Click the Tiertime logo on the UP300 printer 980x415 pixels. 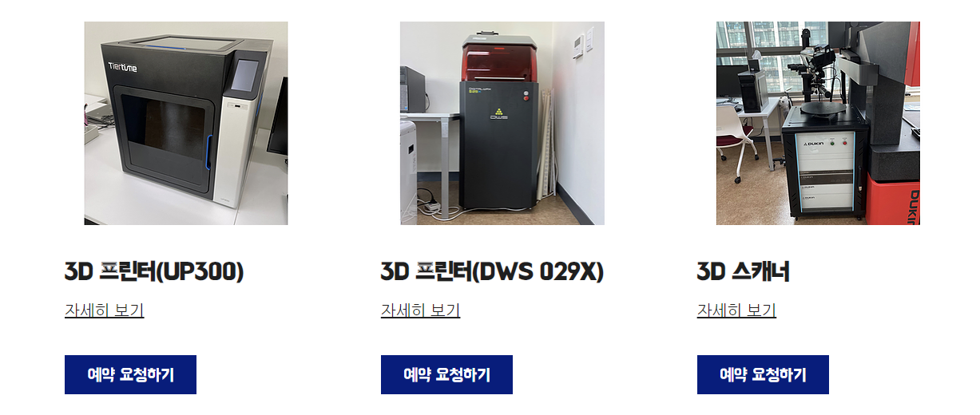[x=122, y=68]
